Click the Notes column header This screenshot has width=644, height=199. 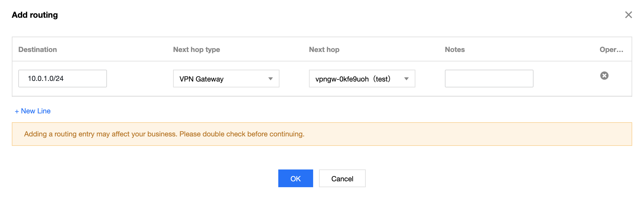[455, 50]
